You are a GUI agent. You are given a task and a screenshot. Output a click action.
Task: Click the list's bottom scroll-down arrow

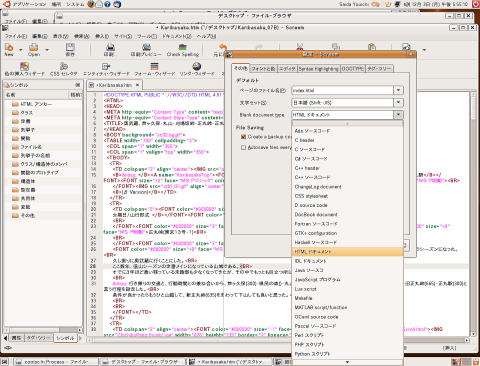pyautogui.click(x=347, y=362)
